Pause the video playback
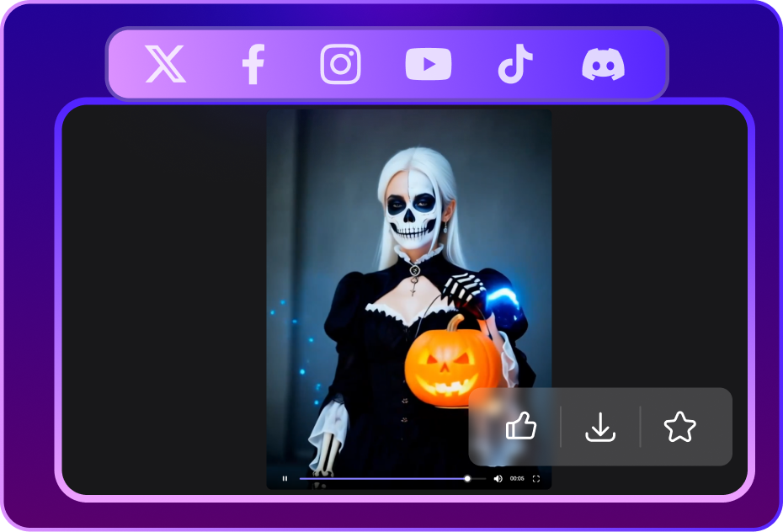 284,478
